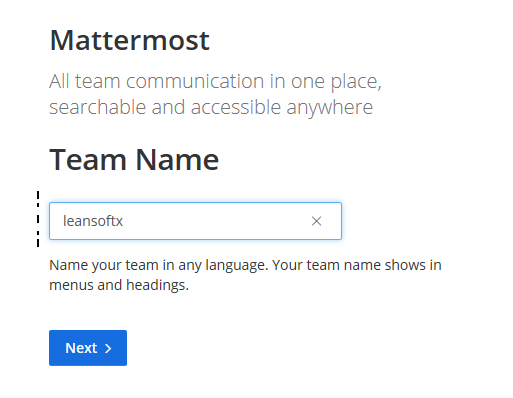Click the dashed vertical marker beside input

[38, 219]
